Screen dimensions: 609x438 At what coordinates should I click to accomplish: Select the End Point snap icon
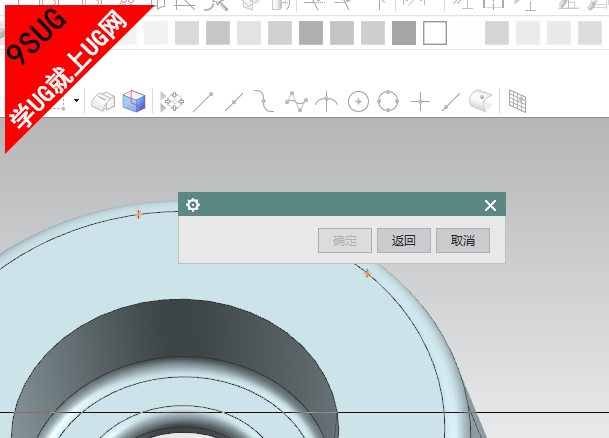pos(203,102)
